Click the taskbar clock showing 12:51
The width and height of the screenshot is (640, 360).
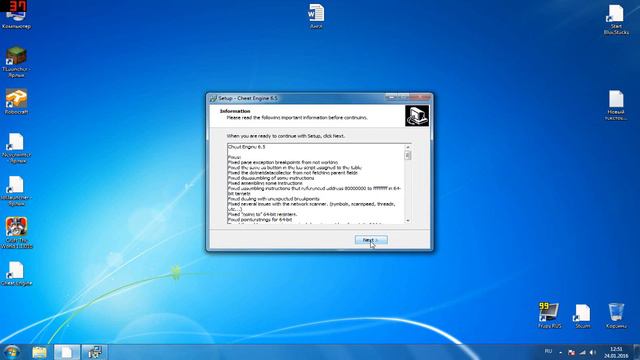pos(616,352)
